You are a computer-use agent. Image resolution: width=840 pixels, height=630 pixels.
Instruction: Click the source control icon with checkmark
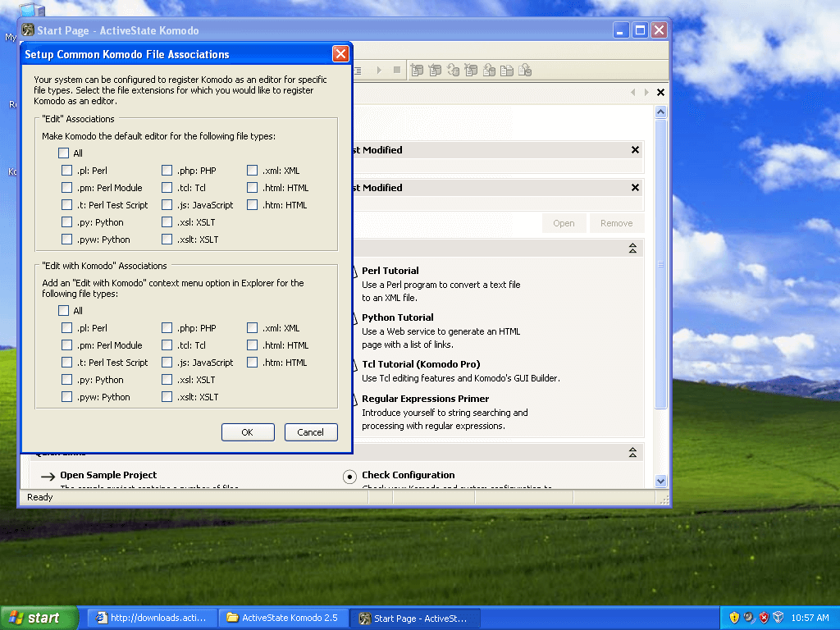click(435, 71)
